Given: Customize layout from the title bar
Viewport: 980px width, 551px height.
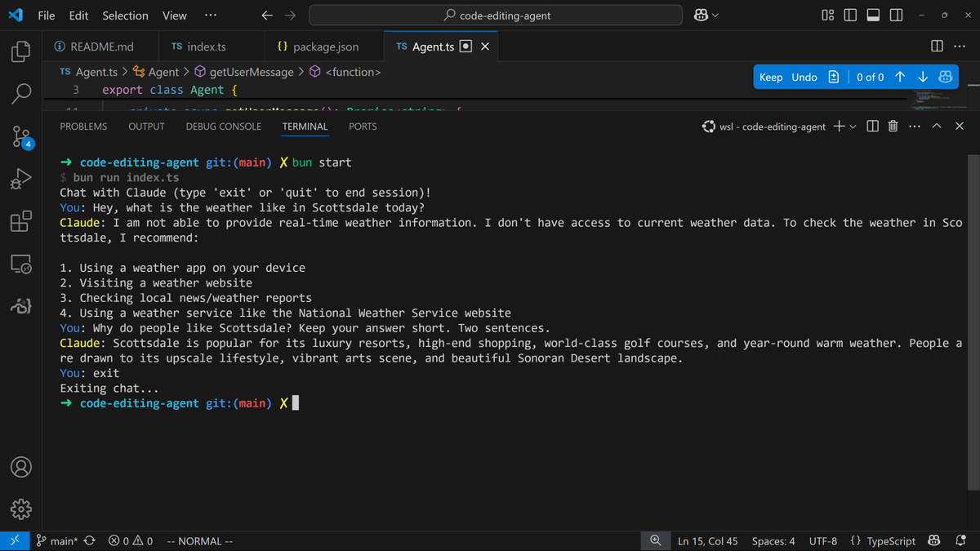Looking at the screenshot, I should point(827,16).
